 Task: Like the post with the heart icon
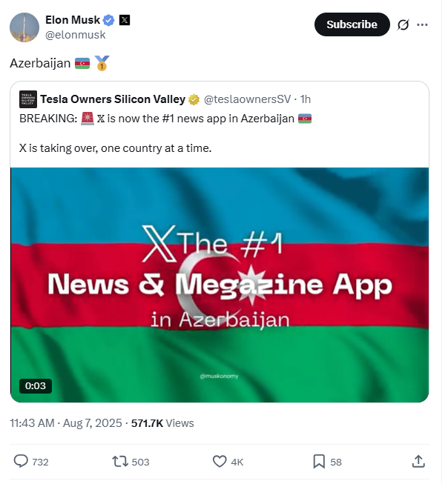(x=220, y=461)
